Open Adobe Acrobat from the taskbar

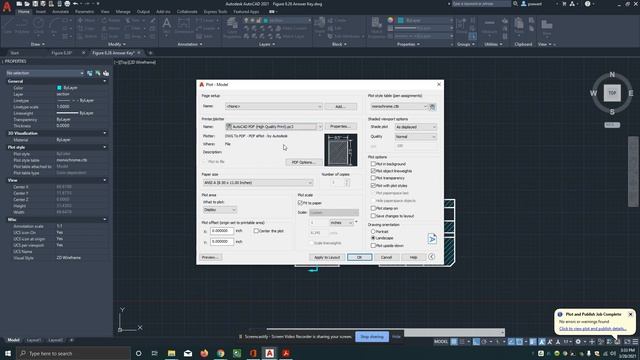click(286, 353)
